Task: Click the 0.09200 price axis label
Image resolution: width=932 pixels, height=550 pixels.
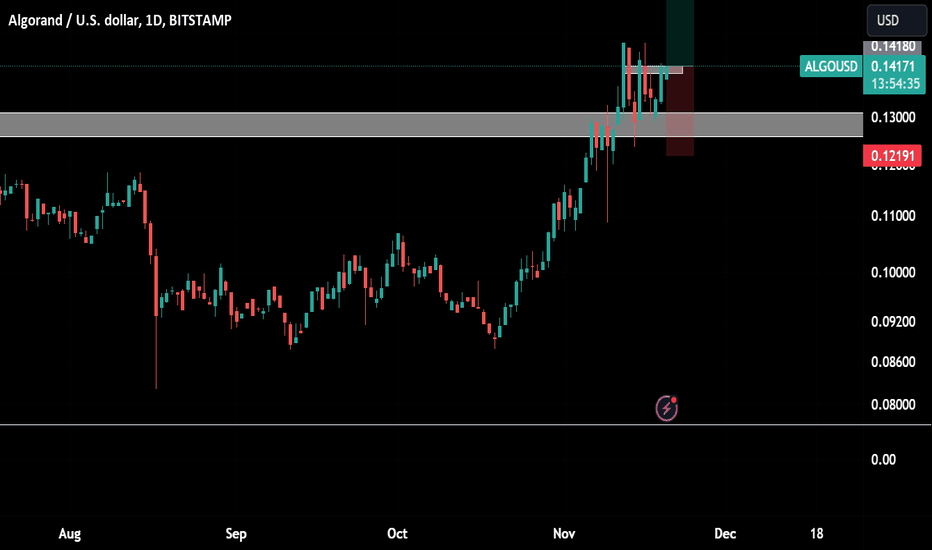Action: click(x=893, y=322)
